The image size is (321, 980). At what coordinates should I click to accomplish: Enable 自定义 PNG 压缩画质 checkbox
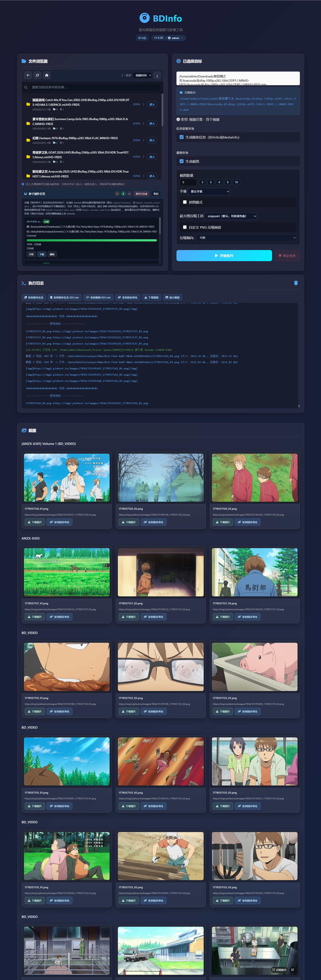pos(185,227)
